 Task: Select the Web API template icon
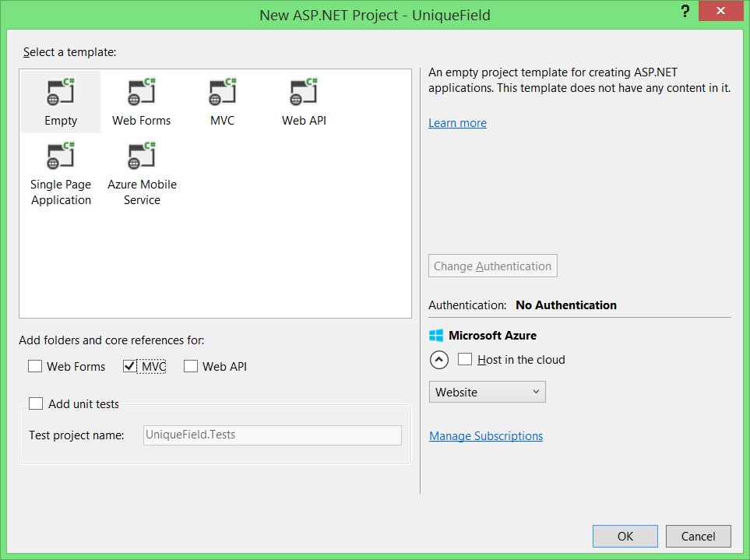click(304, 93)
